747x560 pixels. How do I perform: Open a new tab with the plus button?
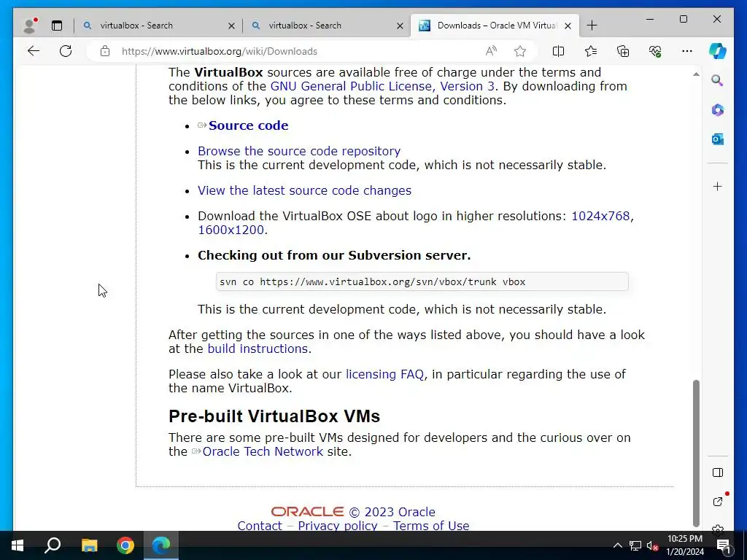pyautogui.click(x=592, y=26)
